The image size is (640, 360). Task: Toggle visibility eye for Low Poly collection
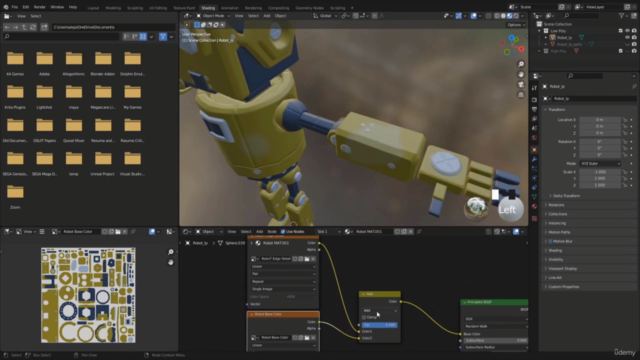pos(627,31)
